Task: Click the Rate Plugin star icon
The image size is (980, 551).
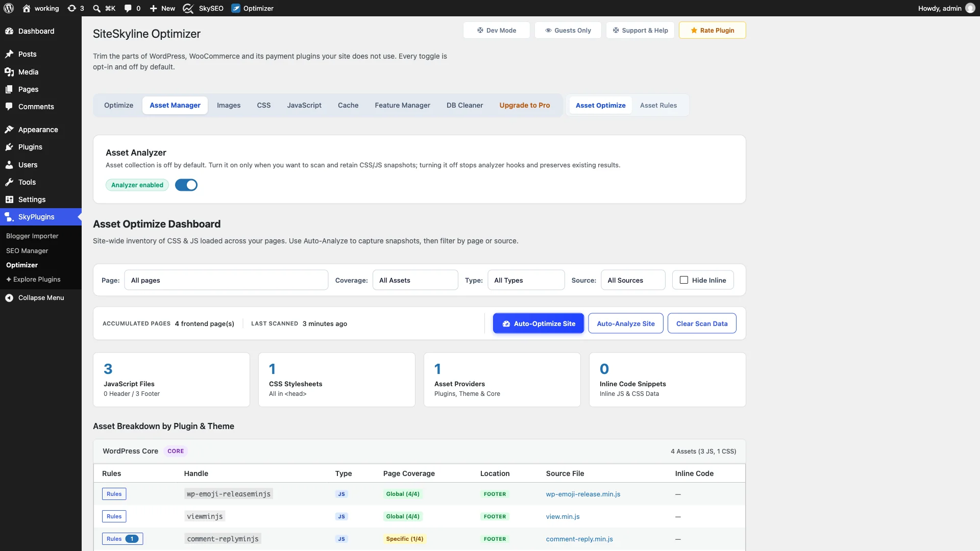Action: (694, 31)
